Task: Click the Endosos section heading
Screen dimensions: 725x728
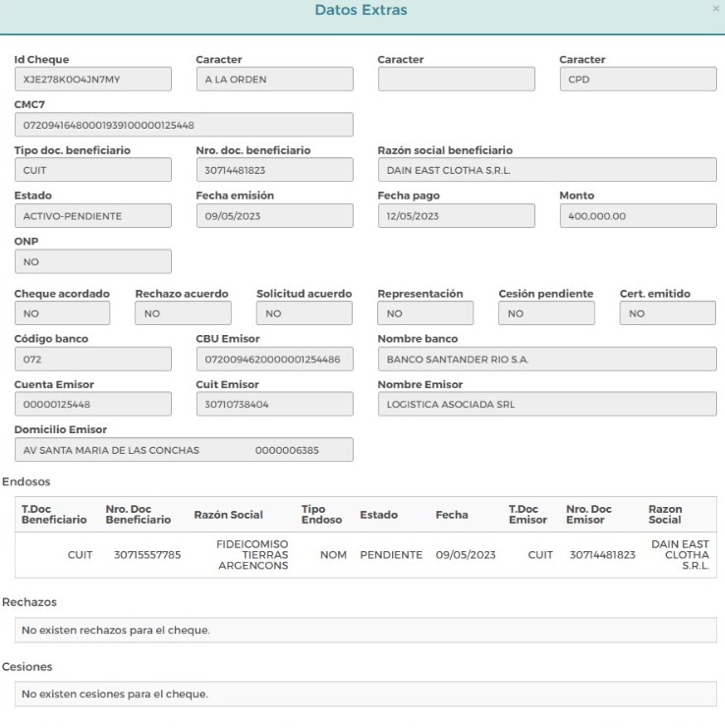Action: (x=26, y=481)
